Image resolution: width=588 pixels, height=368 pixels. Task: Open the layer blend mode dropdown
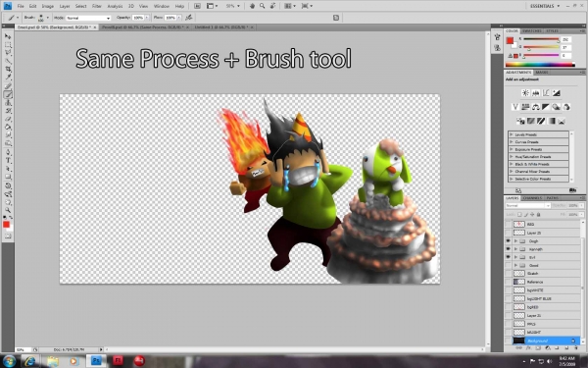click(527, 206)
